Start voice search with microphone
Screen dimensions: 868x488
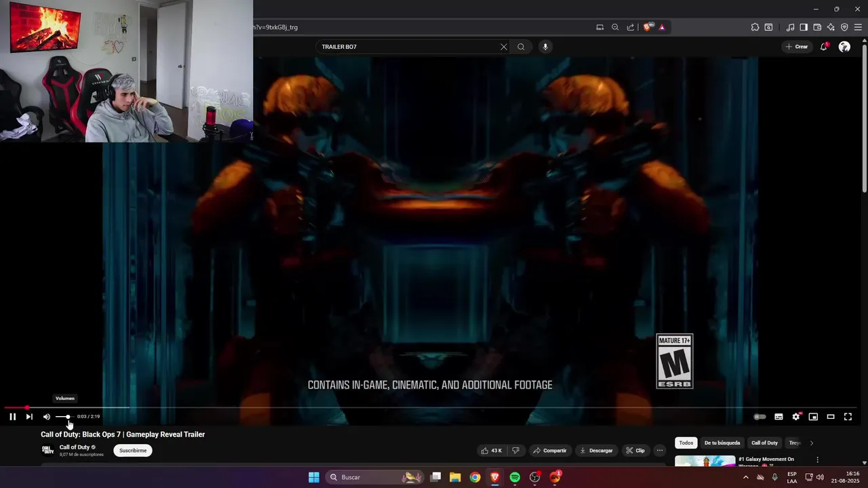545,47
